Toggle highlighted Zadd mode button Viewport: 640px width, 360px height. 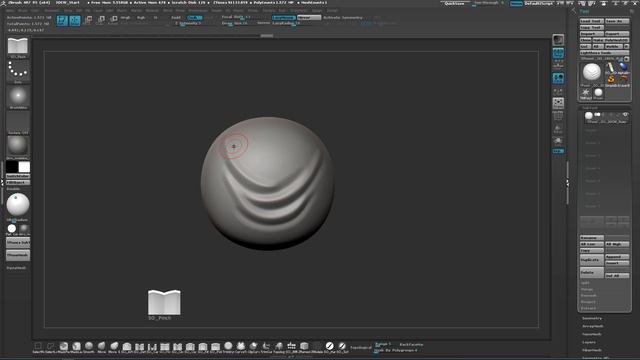point(195,18)
